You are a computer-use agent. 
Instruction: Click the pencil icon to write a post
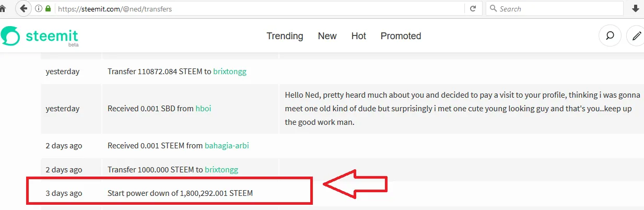tap(636, 36)
